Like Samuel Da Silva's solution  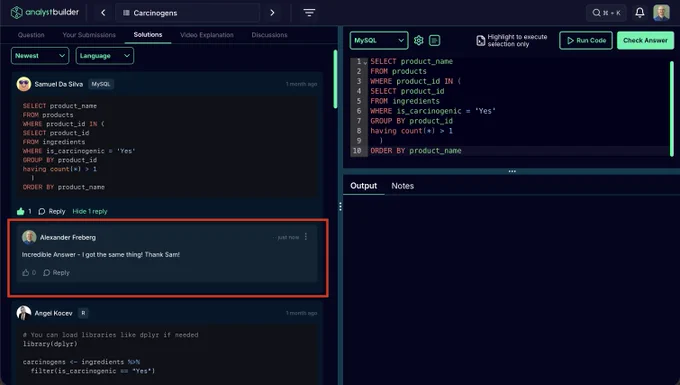pyautogui.click(x=20, y=211)
